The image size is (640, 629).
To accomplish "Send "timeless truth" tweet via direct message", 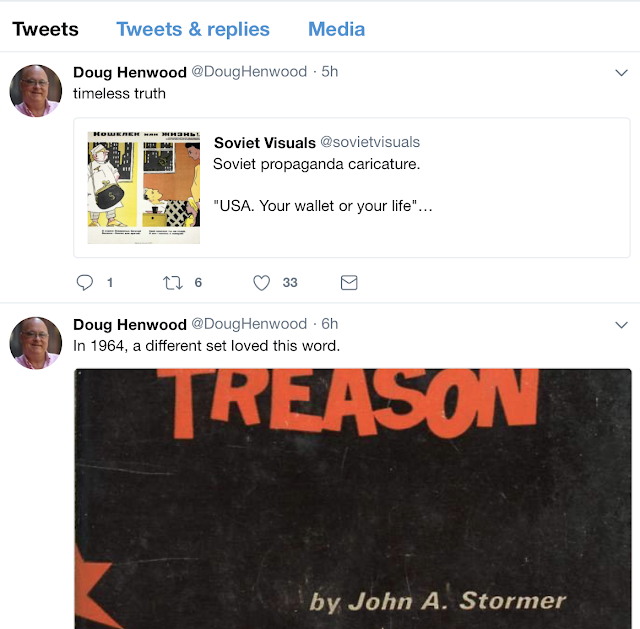I will (349, 282).
